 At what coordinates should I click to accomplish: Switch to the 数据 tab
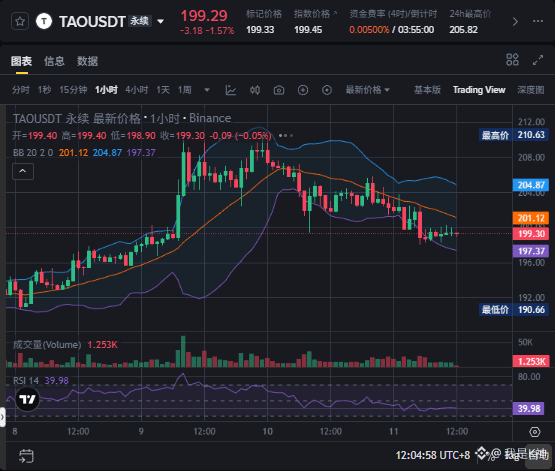click(87, 61)
